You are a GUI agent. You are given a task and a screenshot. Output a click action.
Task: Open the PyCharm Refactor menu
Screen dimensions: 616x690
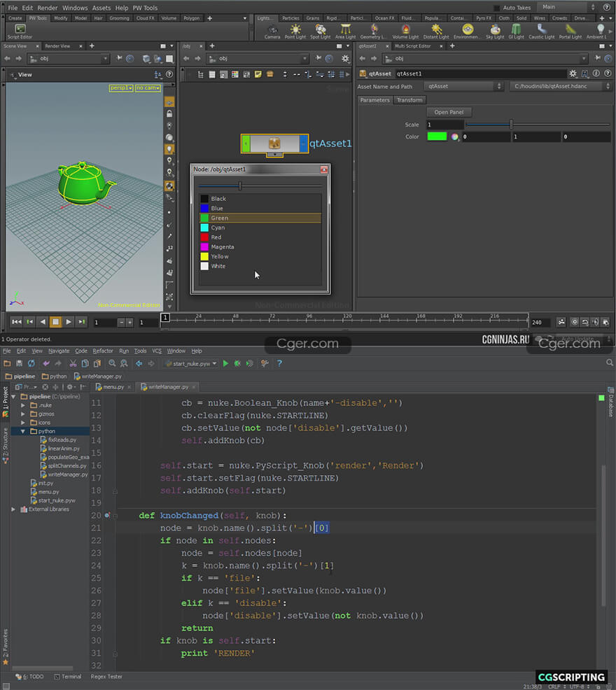tap(103, 351)
